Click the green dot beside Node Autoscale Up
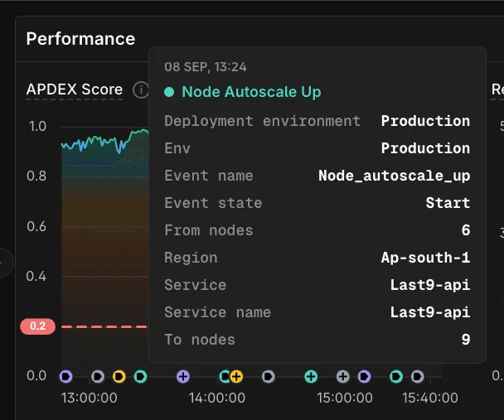The width and height of the screenshot is (504, 420). point(169,92)
